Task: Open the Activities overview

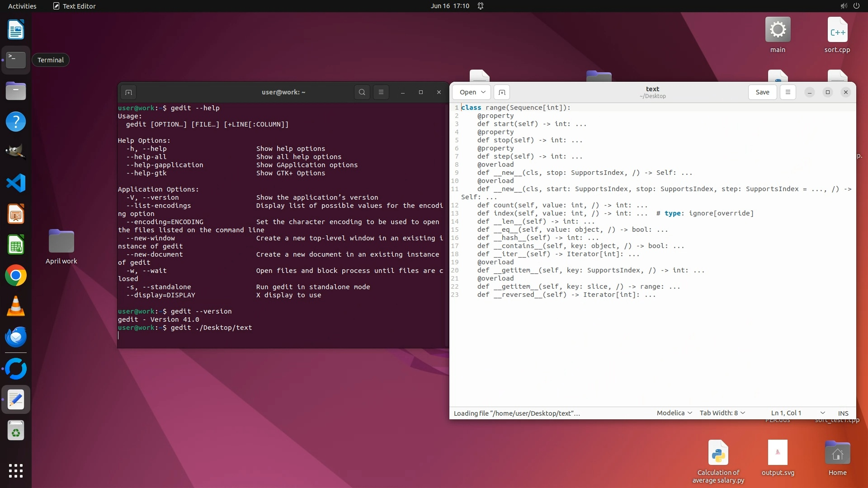Action: coord(22,6)
